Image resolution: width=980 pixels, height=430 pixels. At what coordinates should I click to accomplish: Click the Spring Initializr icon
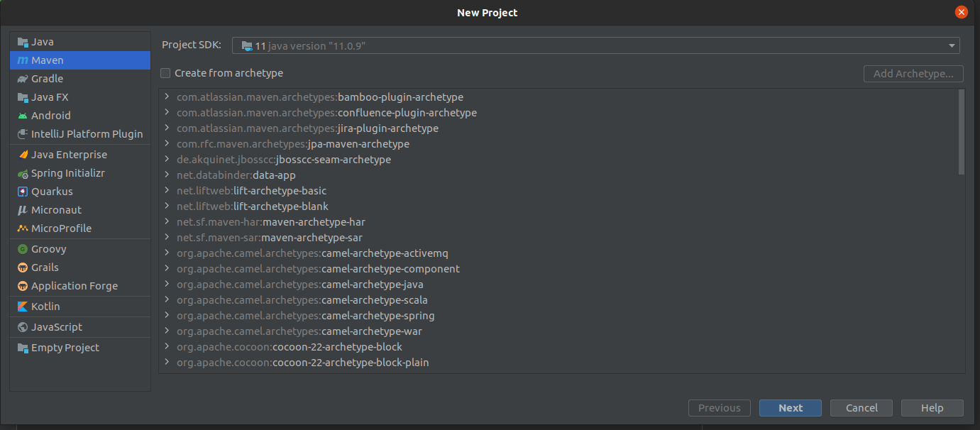[x=23, y=173]
